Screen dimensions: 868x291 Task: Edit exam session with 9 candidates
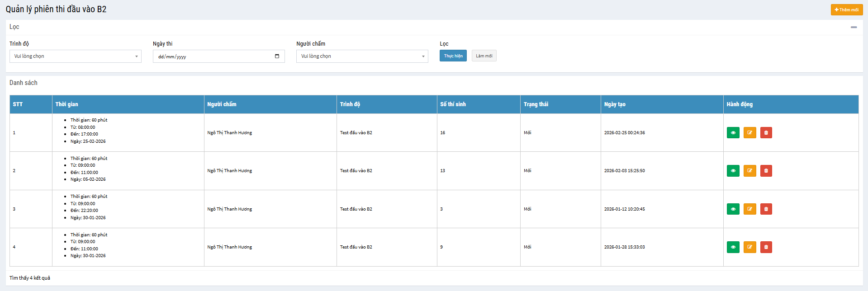point(749,247)
